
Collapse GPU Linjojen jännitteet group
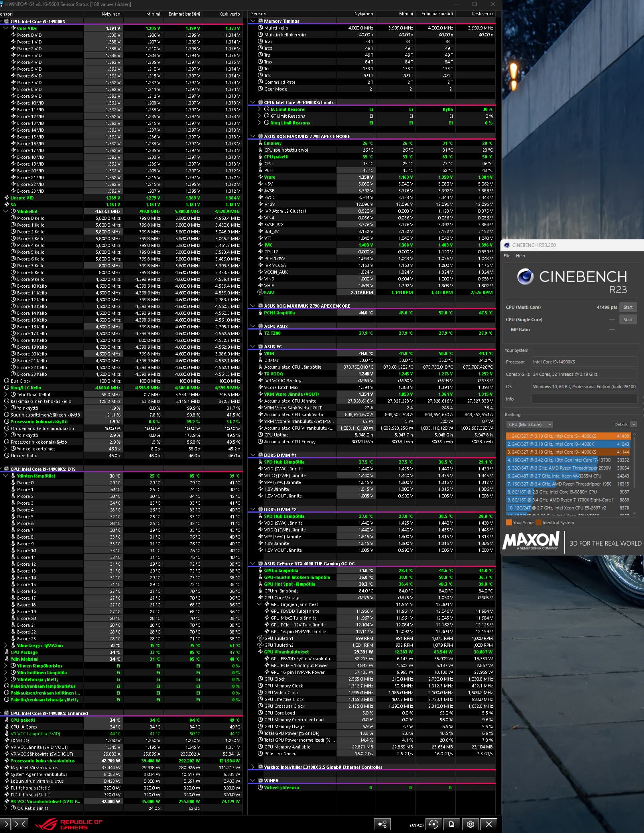click(259, 604)
